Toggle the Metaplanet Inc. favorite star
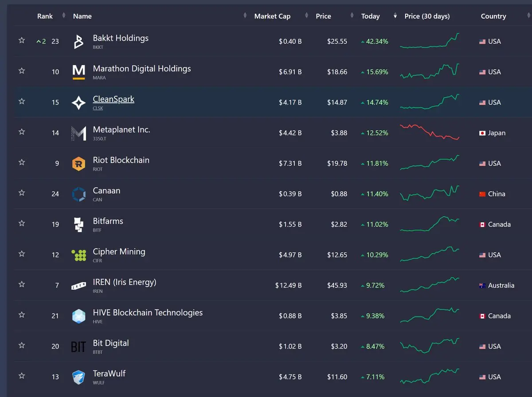 coord(21,132)
